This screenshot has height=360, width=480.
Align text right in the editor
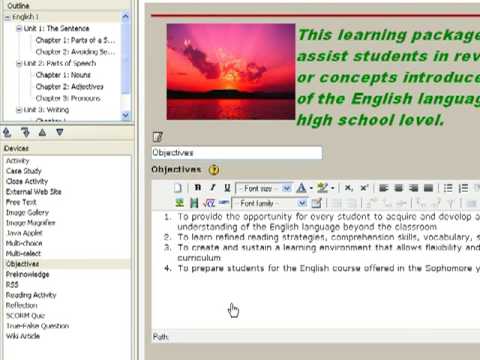tap(413, 188)
